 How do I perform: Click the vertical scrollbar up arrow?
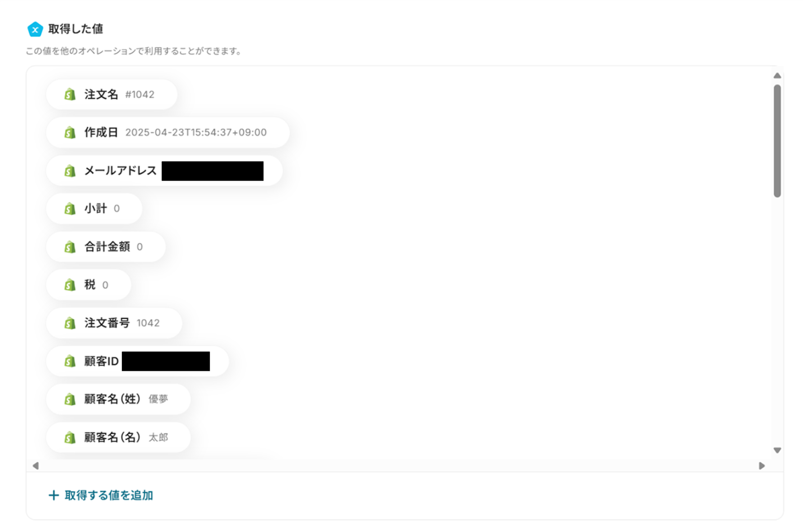pyautogui.click(x=777, y=76)
